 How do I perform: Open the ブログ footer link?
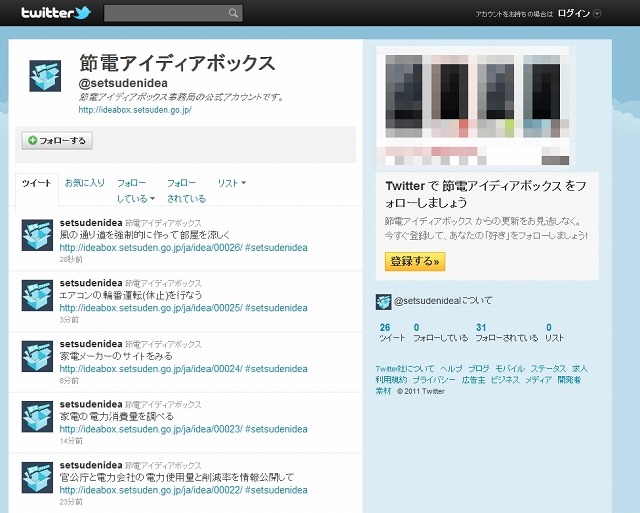[479, 369]
